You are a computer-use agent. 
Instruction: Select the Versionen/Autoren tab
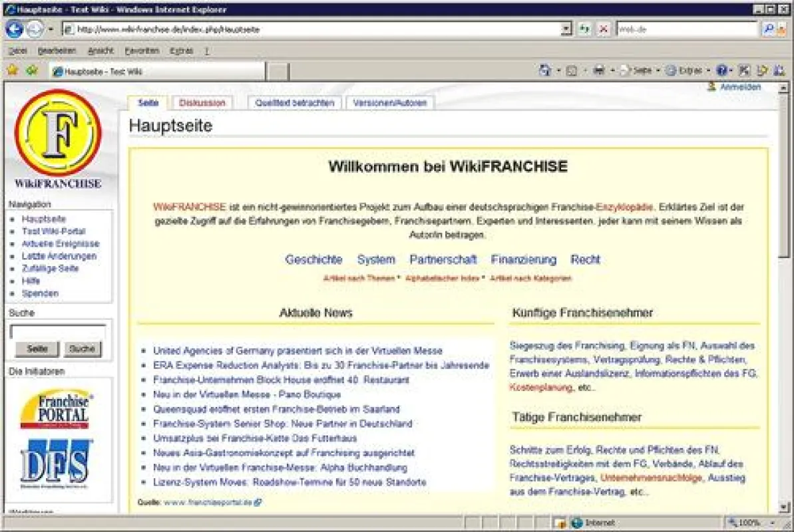coord(390,103)
